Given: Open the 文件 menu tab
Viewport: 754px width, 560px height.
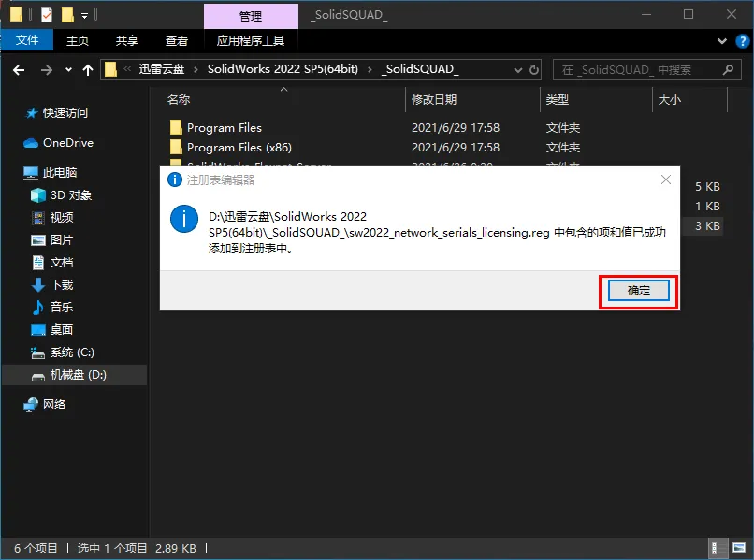Looking at the screenshot, I should tap(27, 40).
